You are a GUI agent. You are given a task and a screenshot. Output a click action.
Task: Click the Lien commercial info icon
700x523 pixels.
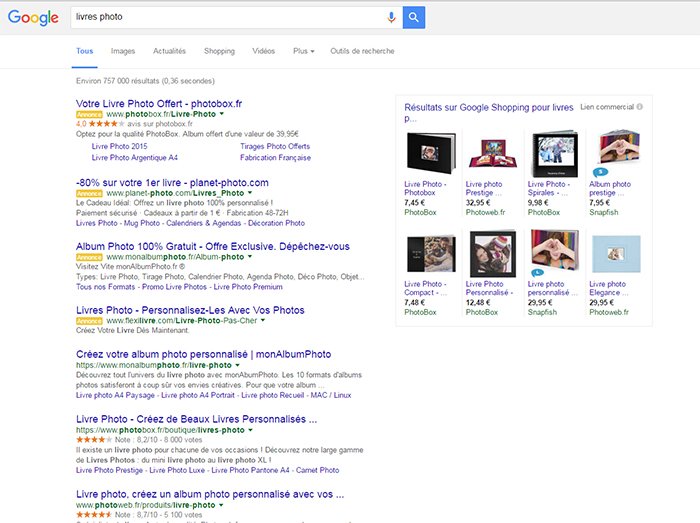tap(640, 107)
